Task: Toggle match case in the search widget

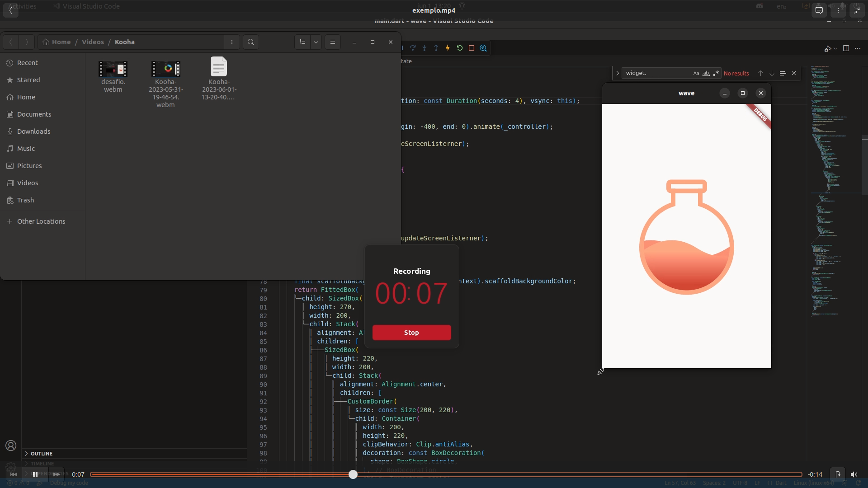Action: (x=696, y=73)
